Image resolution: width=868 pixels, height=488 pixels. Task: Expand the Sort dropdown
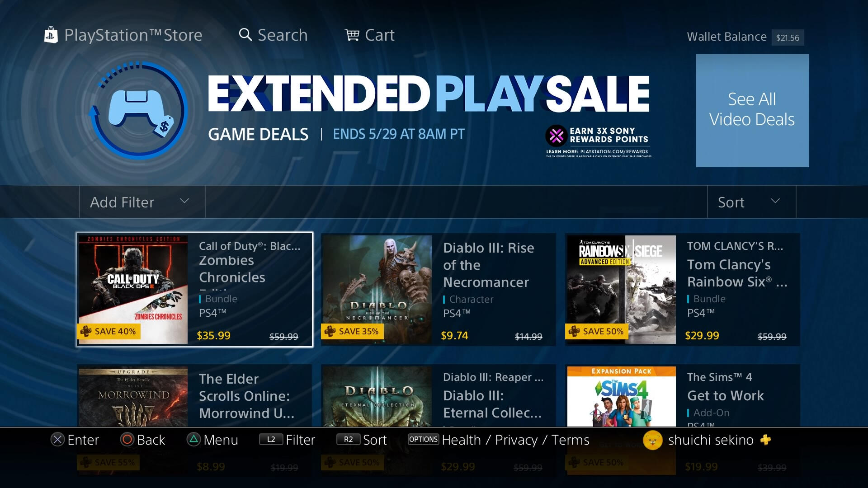[x=751, y=202]
